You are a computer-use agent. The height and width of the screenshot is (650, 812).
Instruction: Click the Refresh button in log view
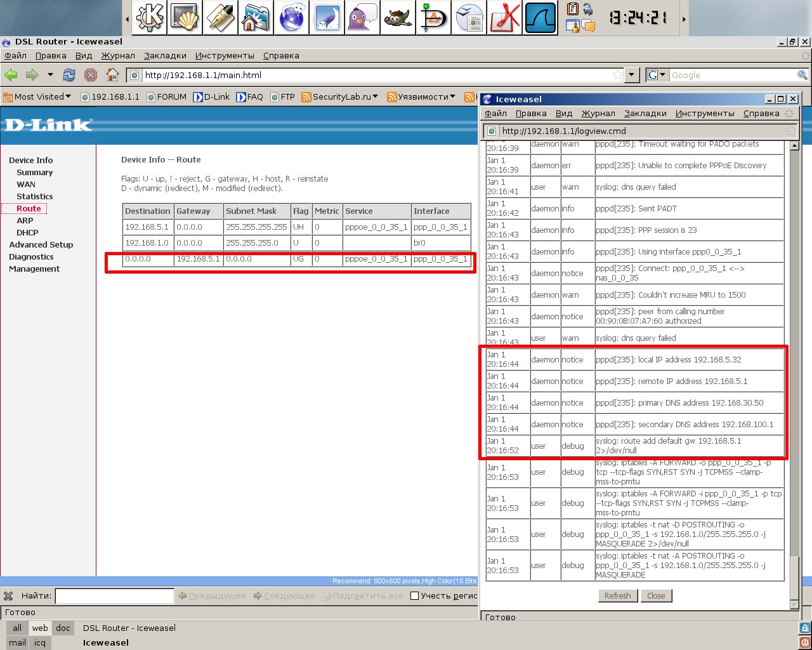pos(617,596)
